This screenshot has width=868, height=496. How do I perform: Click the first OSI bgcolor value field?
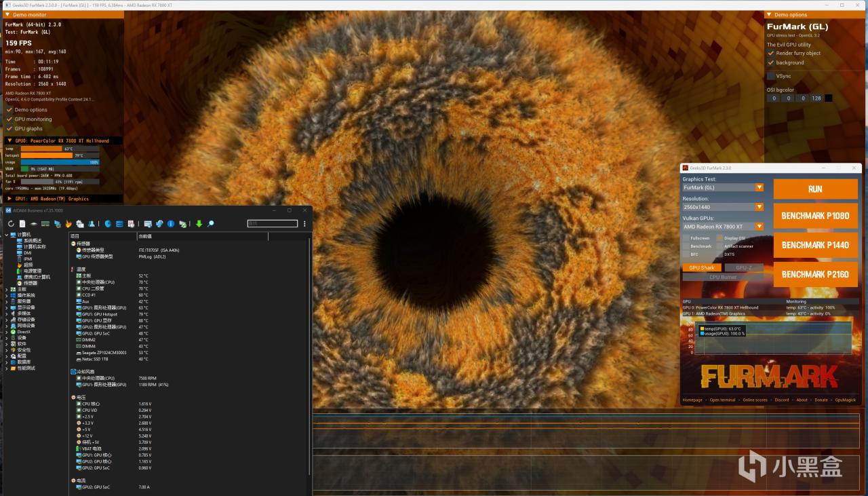[x=774, y=98]
